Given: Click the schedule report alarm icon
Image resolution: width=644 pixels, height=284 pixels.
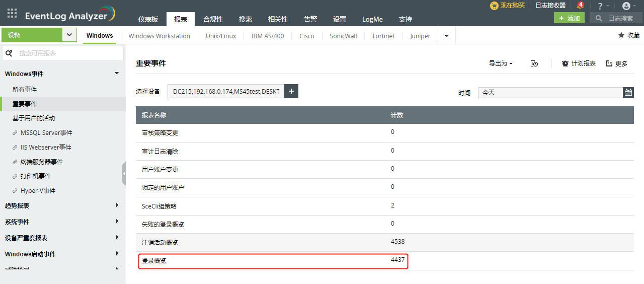Looking at the screenshot, I should pos(565,63).
